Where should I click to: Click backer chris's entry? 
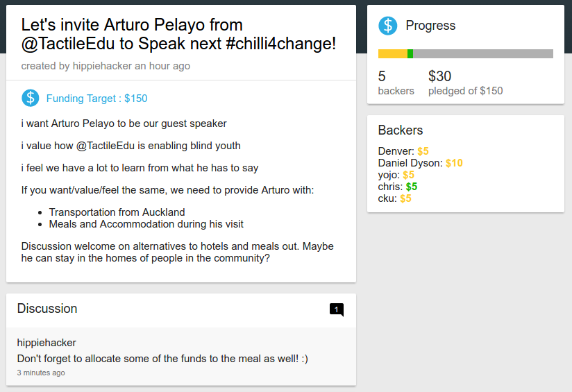pos(390,187)
